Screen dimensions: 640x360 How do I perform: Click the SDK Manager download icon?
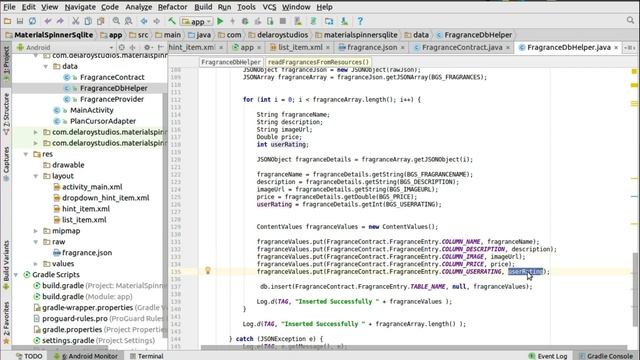344,21
